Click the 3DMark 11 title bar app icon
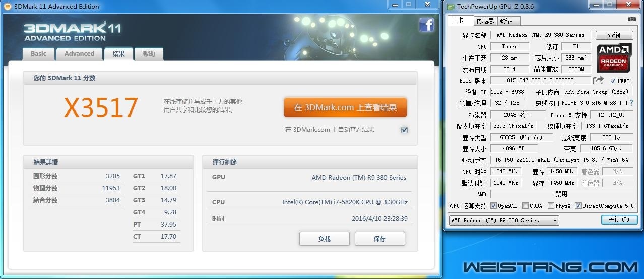This screenshot has height=279, width=644. (7, 6)
